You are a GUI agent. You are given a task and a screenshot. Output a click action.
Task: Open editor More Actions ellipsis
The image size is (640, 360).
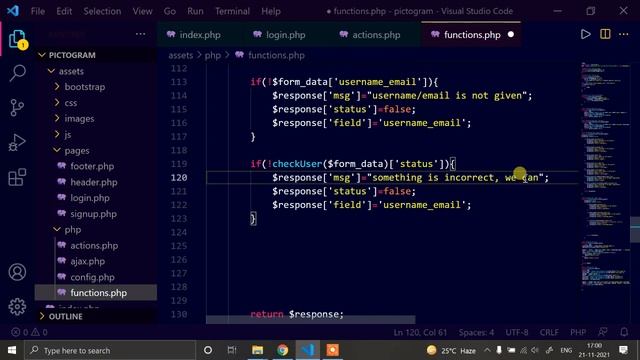pyautogui.click(x=624, y=34)
